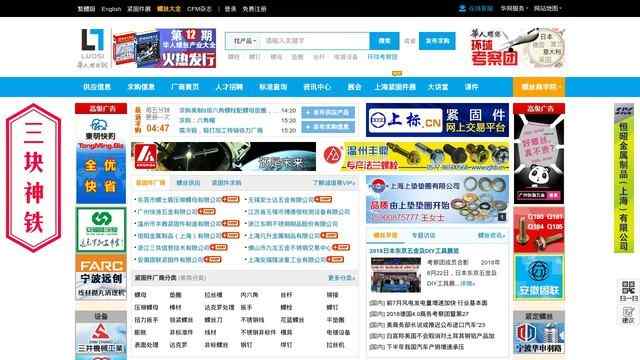Open 人才招聘 in navigation bar
Viewport: 640px width, 360px height.
pos(229,87)
